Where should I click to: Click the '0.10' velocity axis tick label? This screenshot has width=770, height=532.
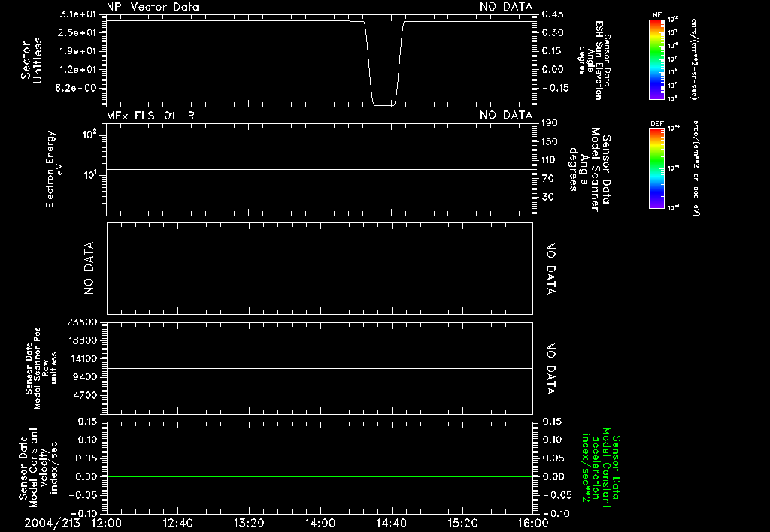pos(87,440)
